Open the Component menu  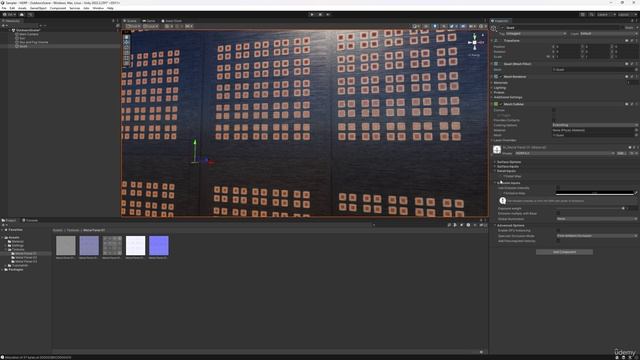(x=58, y=8)
